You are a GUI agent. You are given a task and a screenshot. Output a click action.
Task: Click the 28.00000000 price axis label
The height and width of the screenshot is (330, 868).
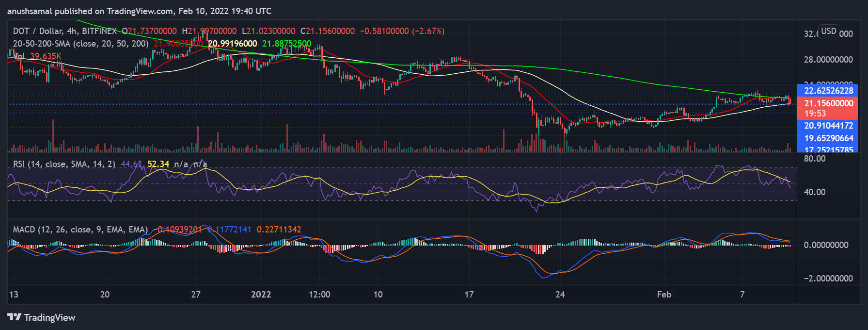click(828, 60)
